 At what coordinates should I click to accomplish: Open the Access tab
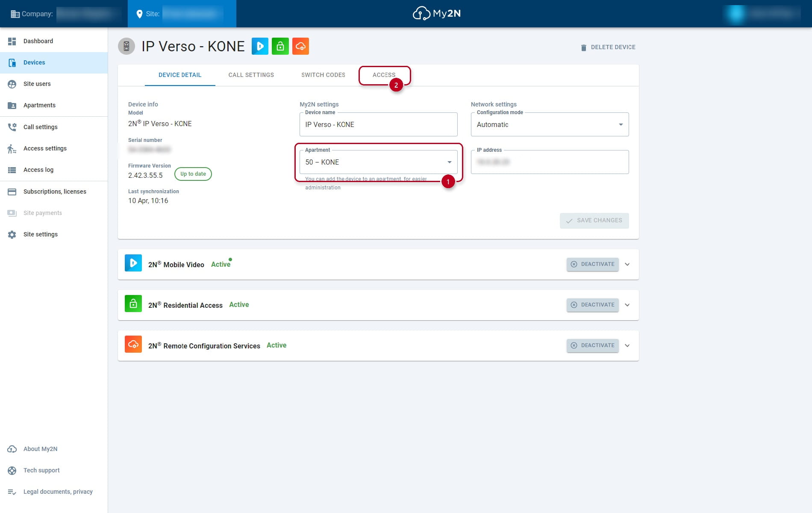tap(384, 75)
